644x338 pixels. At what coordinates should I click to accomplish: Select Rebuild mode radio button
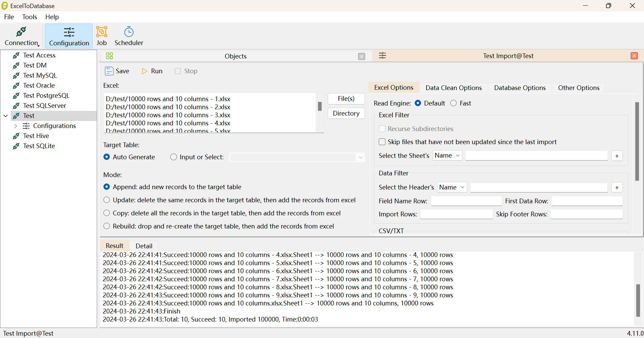[107, 226]
